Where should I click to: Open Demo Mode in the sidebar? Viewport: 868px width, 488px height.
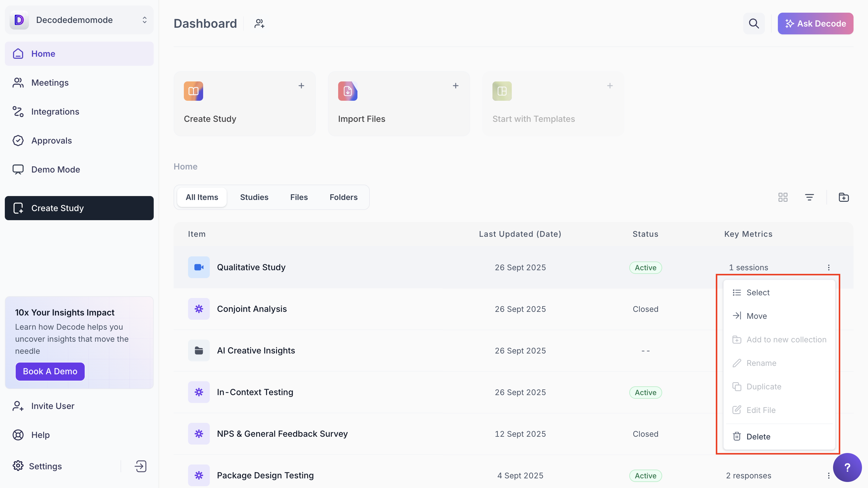55,170
